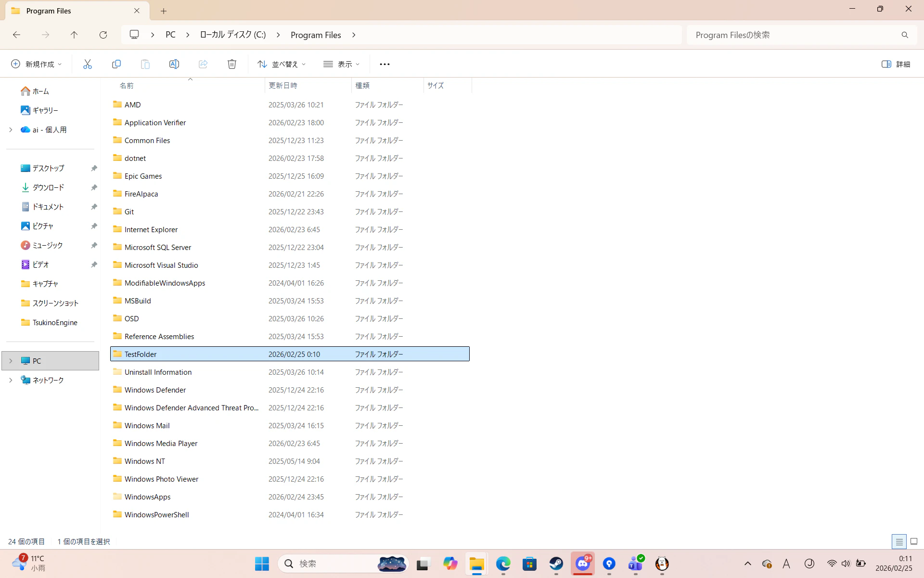Navigate back with the left arrow

(16, 35)
